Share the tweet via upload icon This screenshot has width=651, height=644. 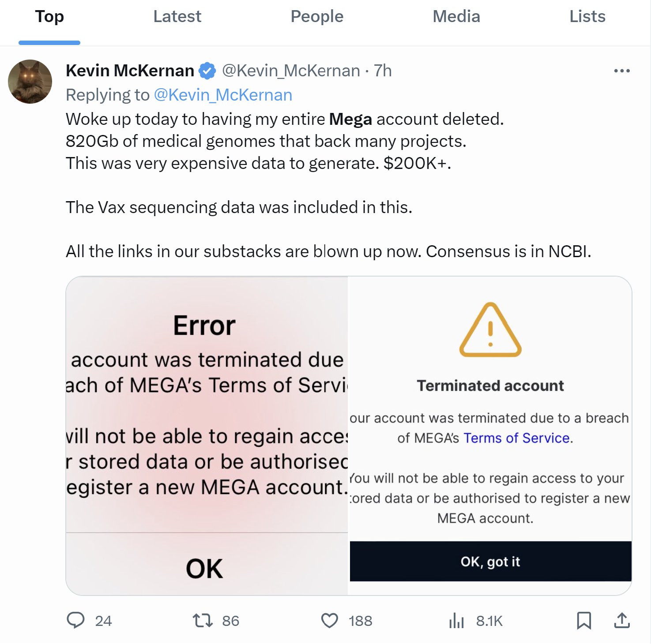pyautogui.click(x=622, y=621)
